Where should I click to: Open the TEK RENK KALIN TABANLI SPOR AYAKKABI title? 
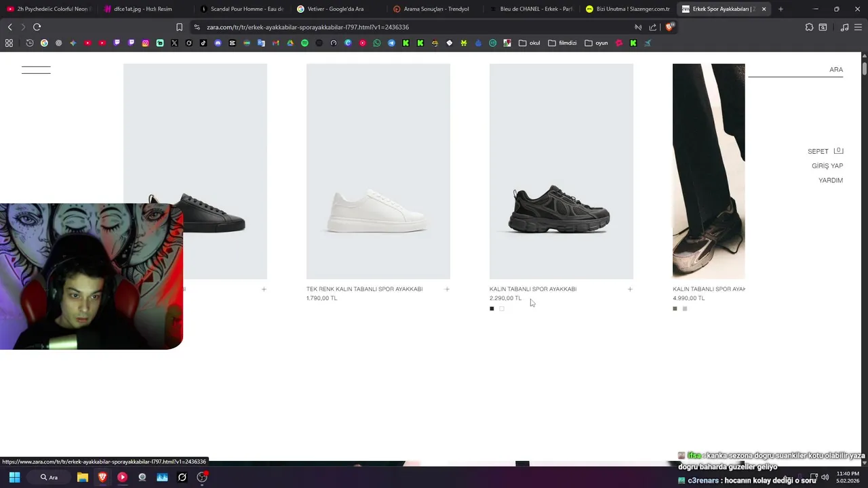point(364,289)
